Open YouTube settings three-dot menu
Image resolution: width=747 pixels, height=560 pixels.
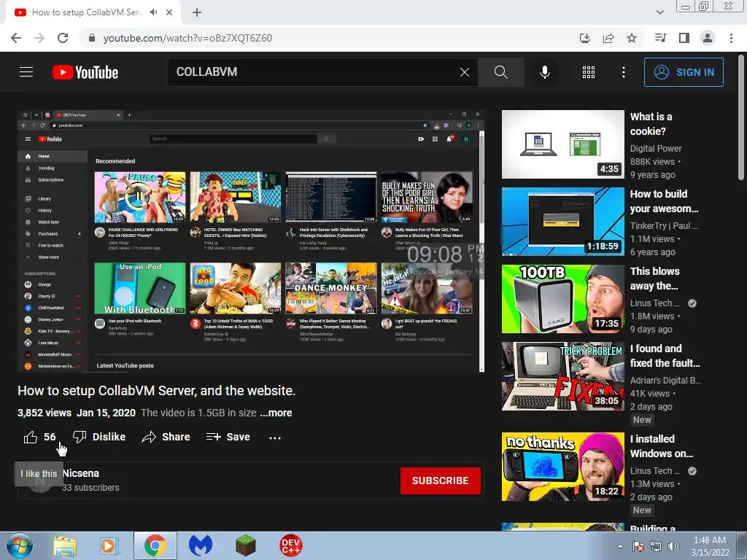[624, 72]
